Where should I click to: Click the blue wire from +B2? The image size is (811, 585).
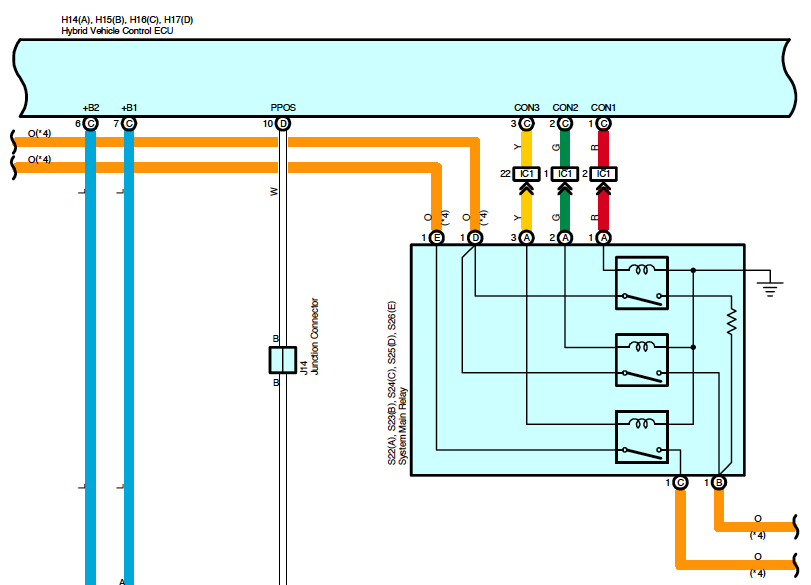[x=91, y=357]
